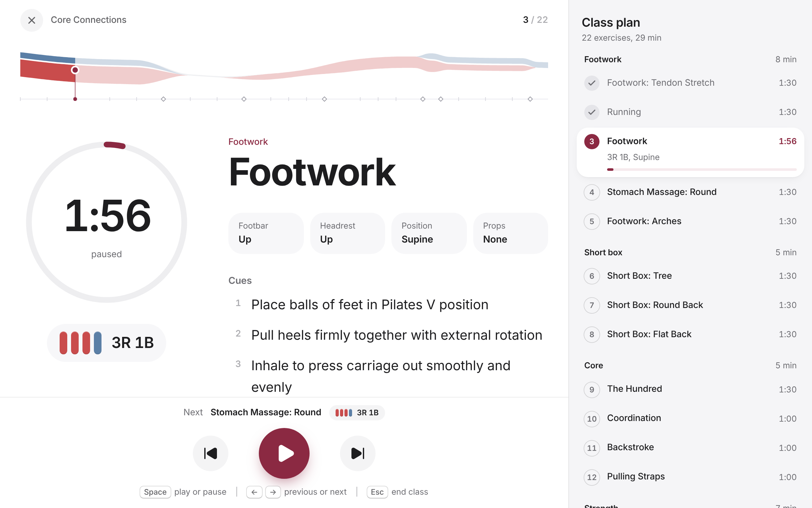Click the number 3 current exercise badge
The width and height of the screenshot is (812, 508).
[592, 142]
